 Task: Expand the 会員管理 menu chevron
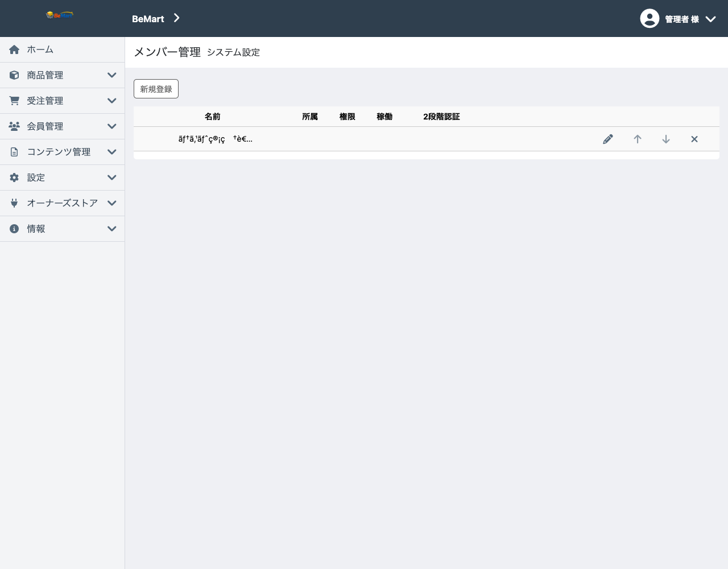[112, 126]
